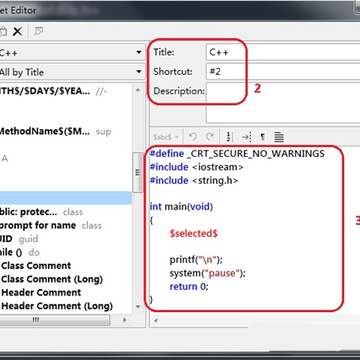The width and height of the screenshot is (360, 360).
Task: Click the redo arrow in editor toolbar
Action: pos(209,137)
